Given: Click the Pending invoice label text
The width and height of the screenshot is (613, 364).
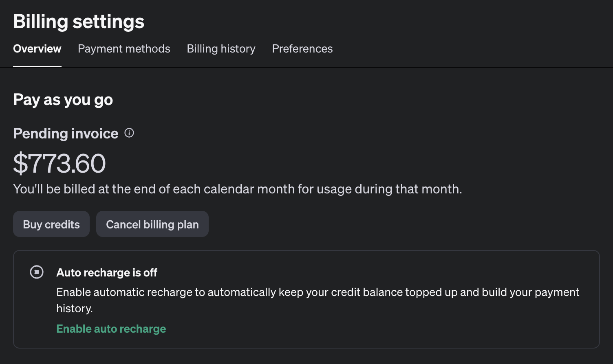Looking at the screenshot, I should 66,134.
